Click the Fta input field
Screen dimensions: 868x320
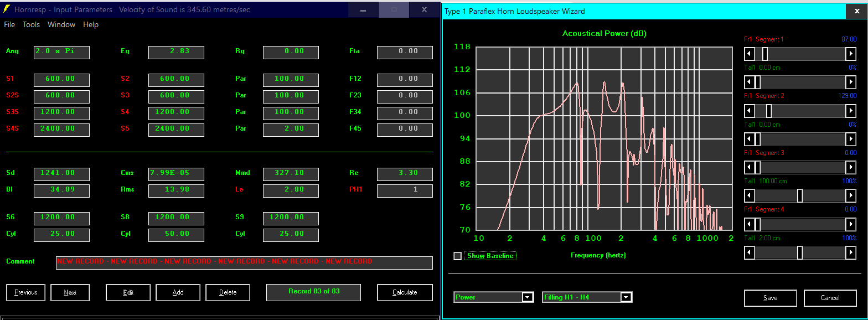pos(405,52)
